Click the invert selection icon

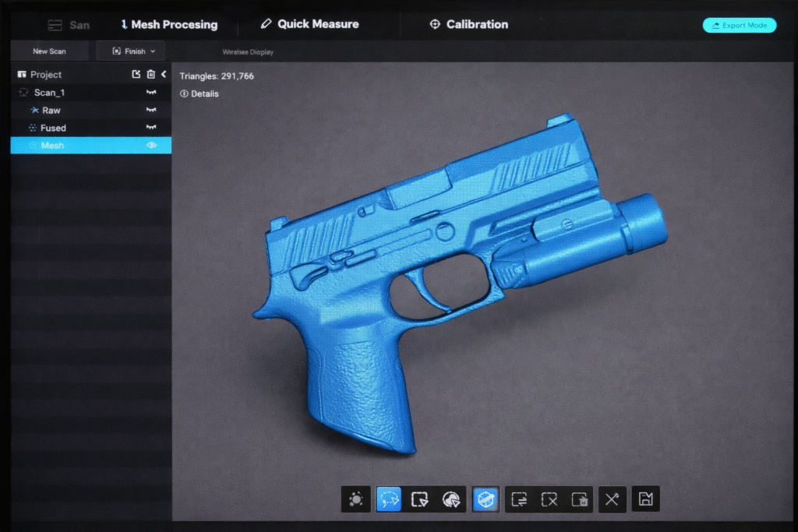click(520, 499)
